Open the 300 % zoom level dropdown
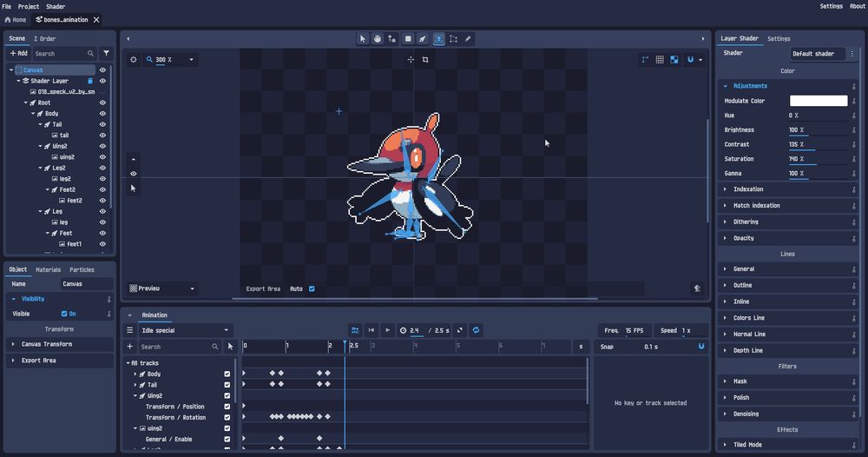The image size is (868, 457). point(192,59)
